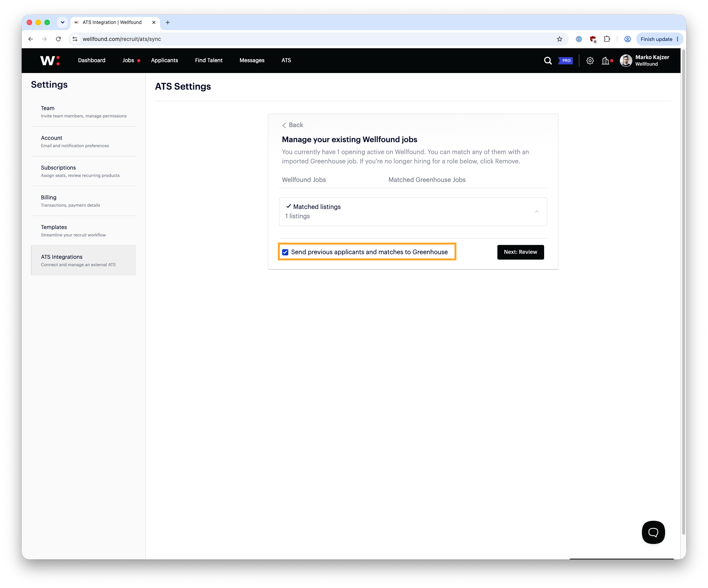
Task: Open the company building icon
Action: pyautogui.click(x=606, y=61)
